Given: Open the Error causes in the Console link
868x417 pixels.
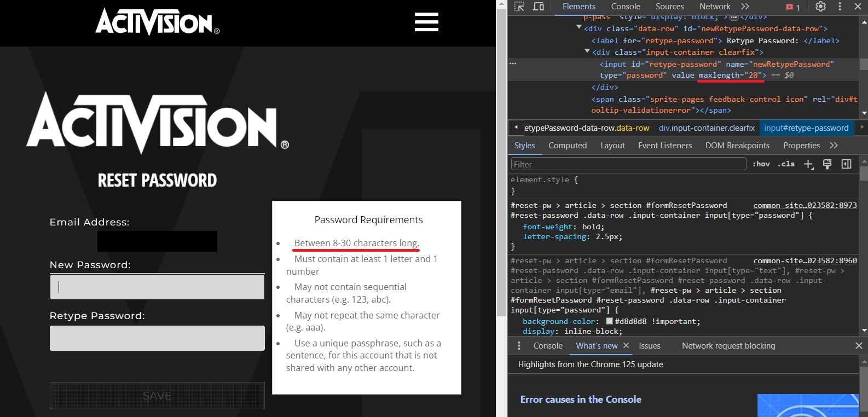Looking at the screenshot, I should pos(581,399).
